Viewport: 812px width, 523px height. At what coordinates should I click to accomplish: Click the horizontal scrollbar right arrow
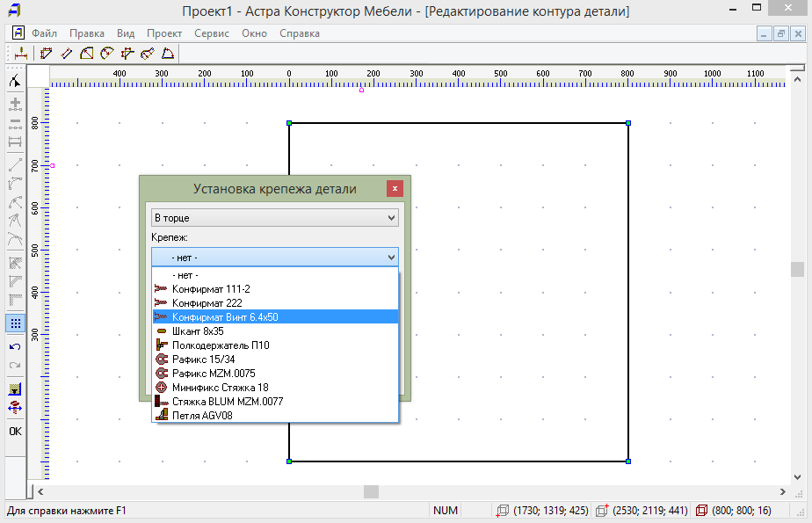click(x=782, y=491)
